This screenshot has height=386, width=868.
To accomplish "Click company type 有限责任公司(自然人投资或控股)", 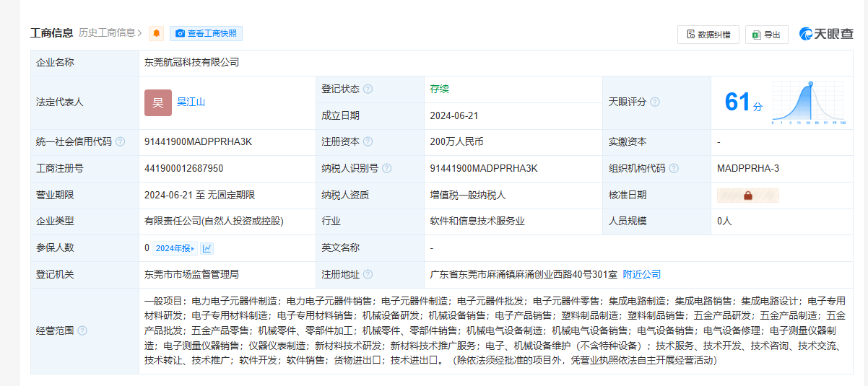I will tap(214, 221).
